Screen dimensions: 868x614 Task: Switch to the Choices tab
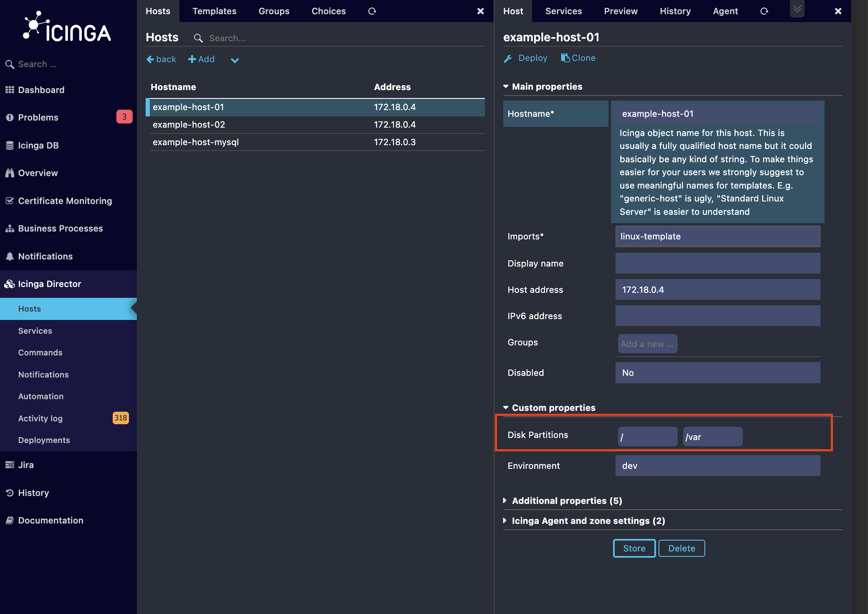[328, 11]
